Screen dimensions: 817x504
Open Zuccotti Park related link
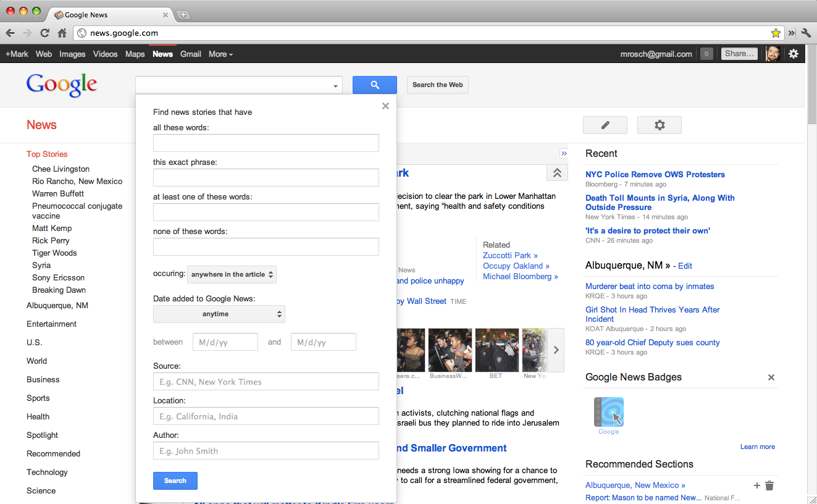510,255
